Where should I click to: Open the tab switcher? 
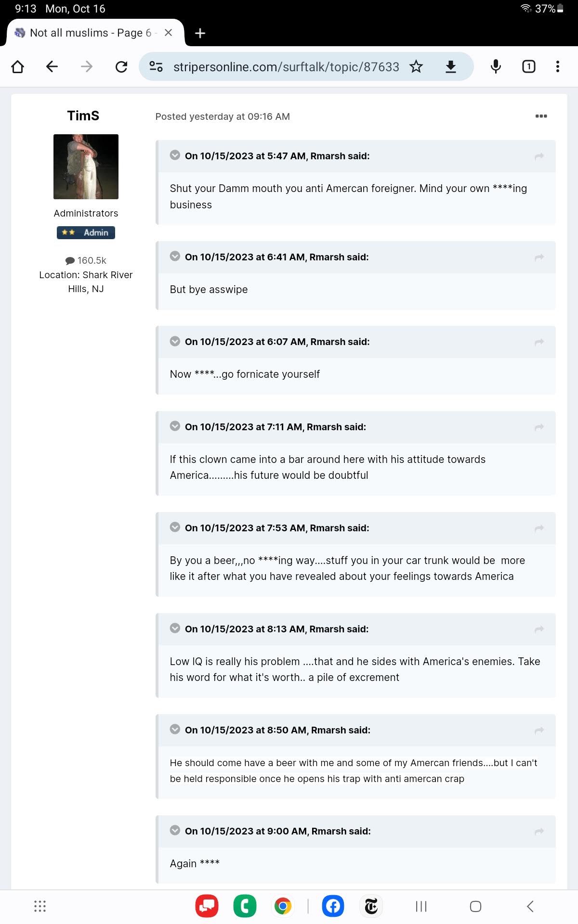click(x=528, y=66)
